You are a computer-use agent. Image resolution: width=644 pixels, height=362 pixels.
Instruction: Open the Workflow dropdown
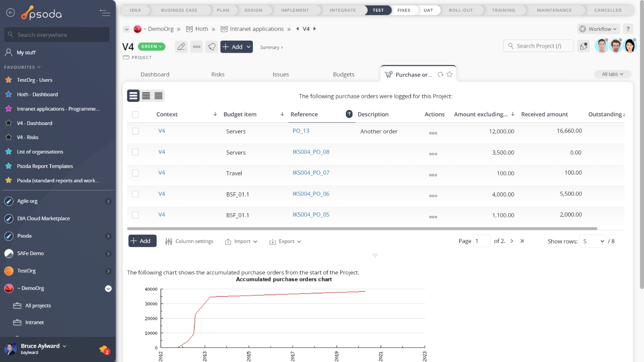[599, 29]
